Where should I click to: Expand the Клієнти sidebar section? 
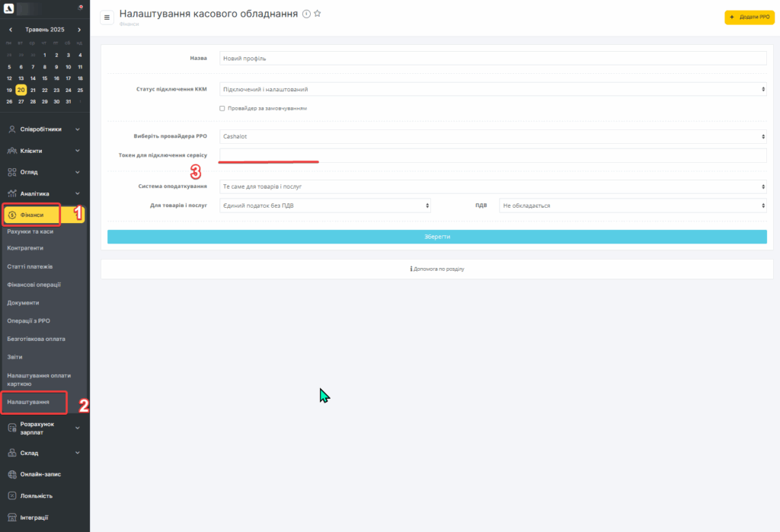(x=44, y=151)
